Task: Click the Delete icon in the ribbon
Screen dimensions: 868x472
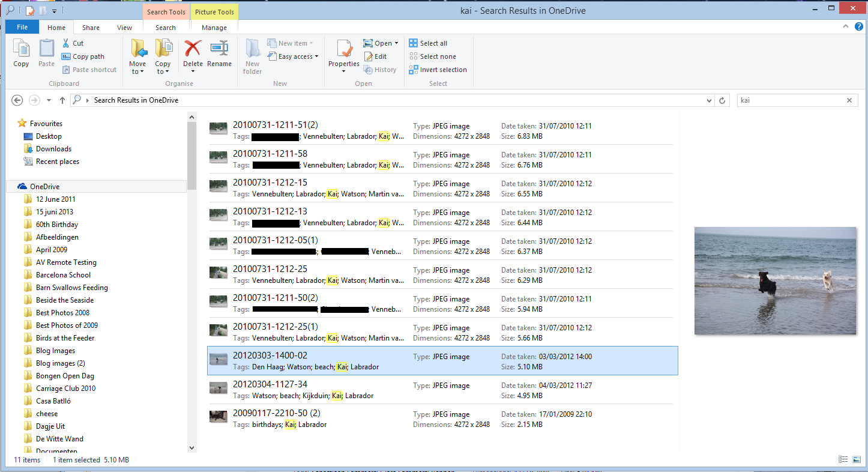Action: coord(193,49)
